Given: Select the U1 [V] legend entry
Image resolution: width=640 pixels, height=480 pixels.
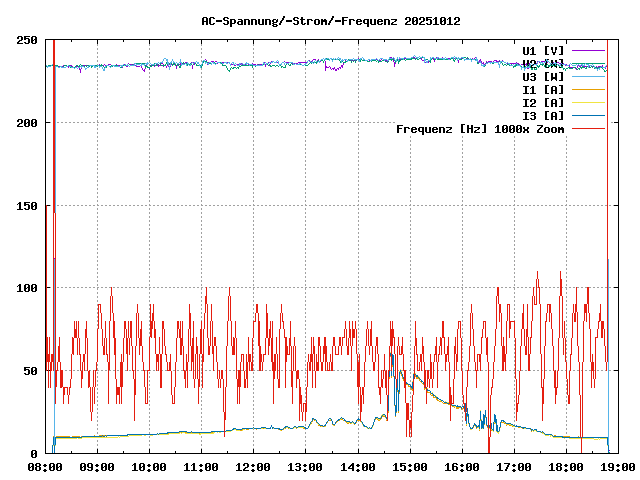Looking at the screenshot, I should [x=543, y=50].
